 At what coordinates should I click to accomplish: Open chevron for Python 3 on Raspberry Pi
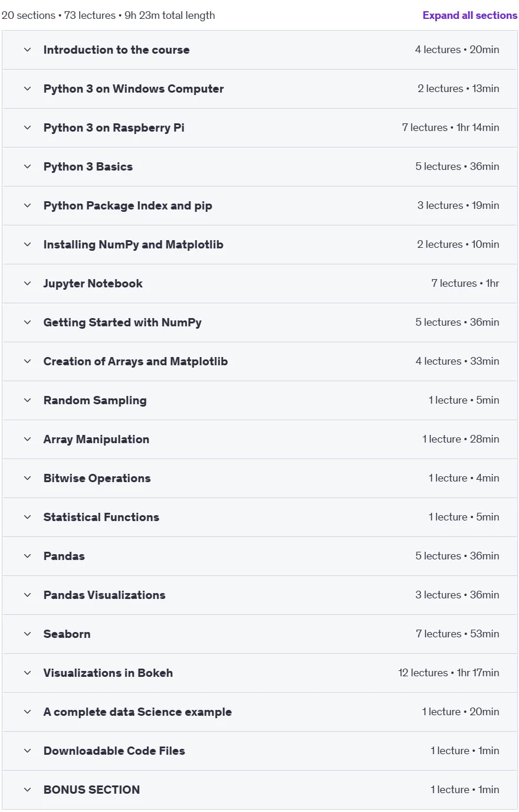pyautogui.click(x=27, y=128)
